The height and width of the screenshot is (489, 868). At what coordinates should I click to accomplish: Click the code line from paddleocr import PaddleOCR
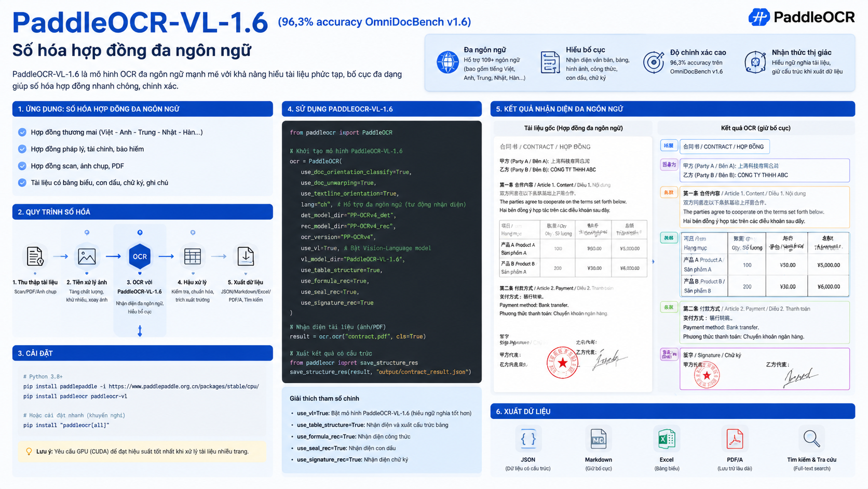pos(341,133)
